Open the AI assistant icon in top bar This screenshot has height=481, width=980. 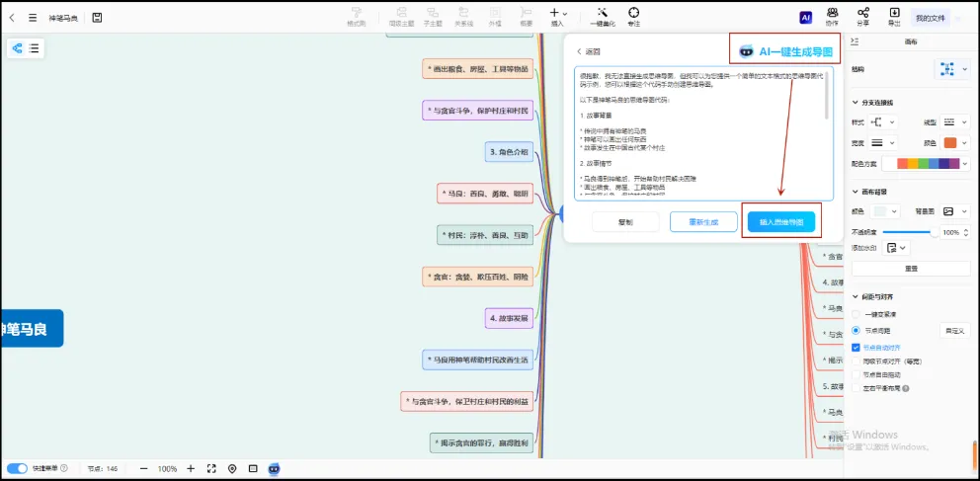click(x=805, y=18)
